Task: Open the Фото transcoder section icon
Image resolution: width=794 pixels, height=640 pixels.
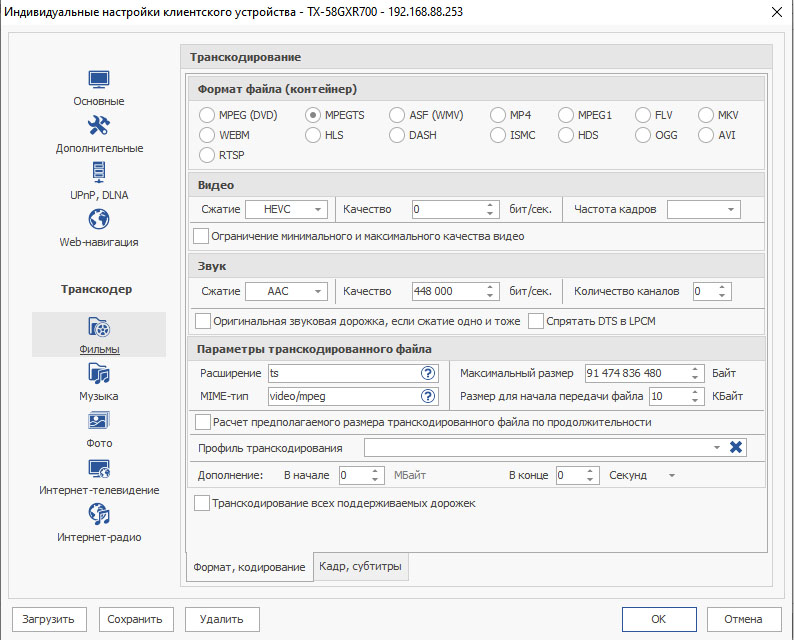Action: click(98, 421)
